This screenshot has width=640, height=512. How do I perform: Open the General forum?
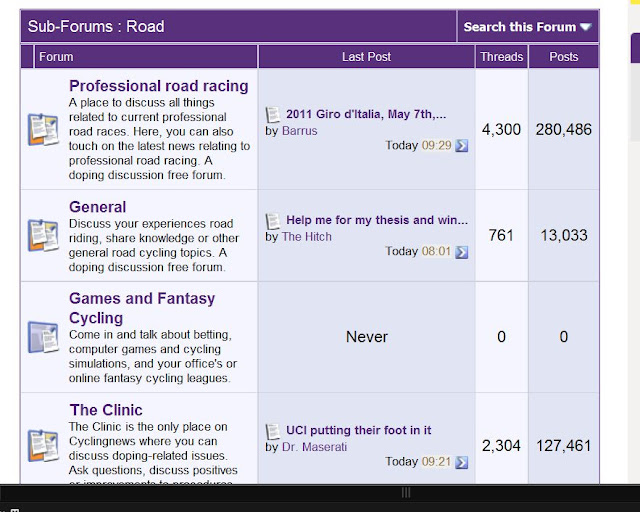click(x=98, y=207)
